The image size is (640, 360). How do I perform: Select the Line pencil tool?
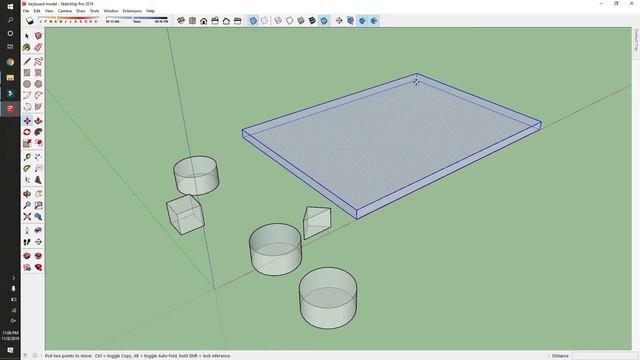tap(27, 61)
